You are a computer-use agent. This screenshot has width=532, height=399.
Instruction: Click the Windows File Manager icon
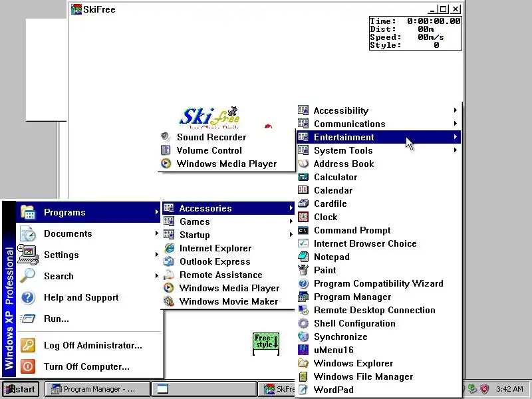tap(303, 376)
